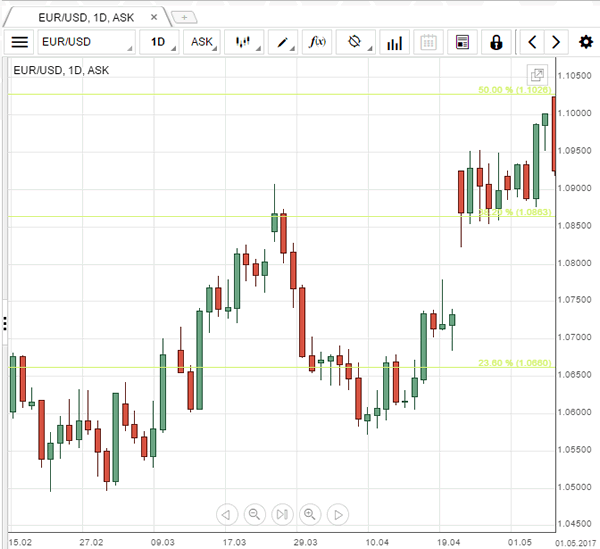Click the EUR/USD, 1D, ASK chart title
Screen dimensions: 600x549
pyautogui.click(x=61, y=70)
